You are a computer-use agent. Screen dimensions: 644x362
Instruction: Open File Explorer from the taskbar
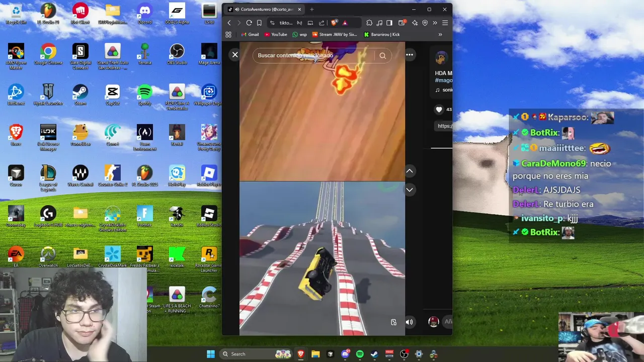(315, 354)
